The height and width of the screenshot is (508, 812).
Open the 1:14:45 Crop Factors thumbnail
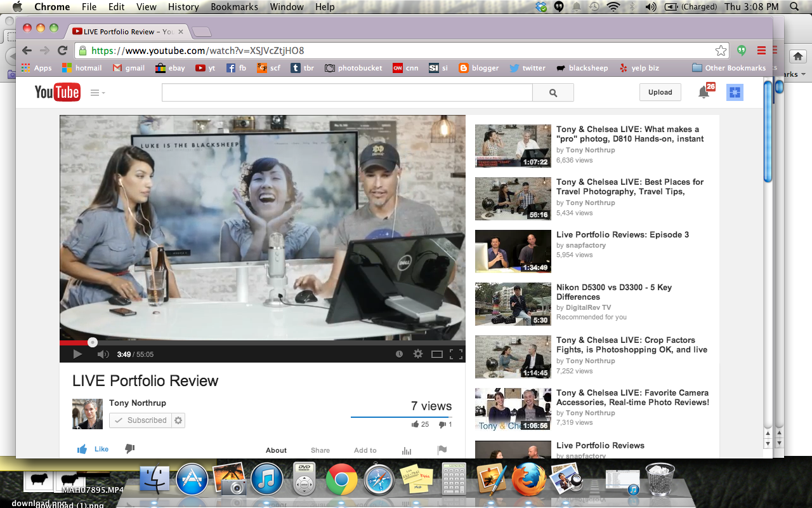coord(513,357)
